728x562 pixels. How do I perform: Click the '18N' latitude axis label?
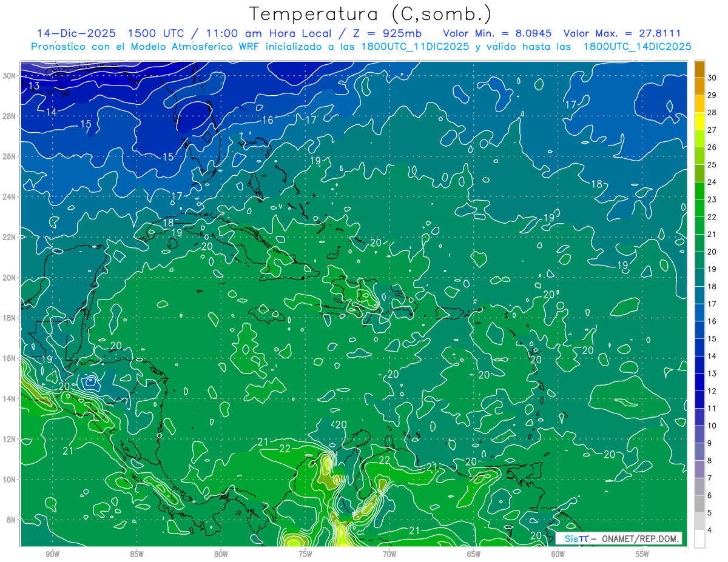(x=9, y=318)
